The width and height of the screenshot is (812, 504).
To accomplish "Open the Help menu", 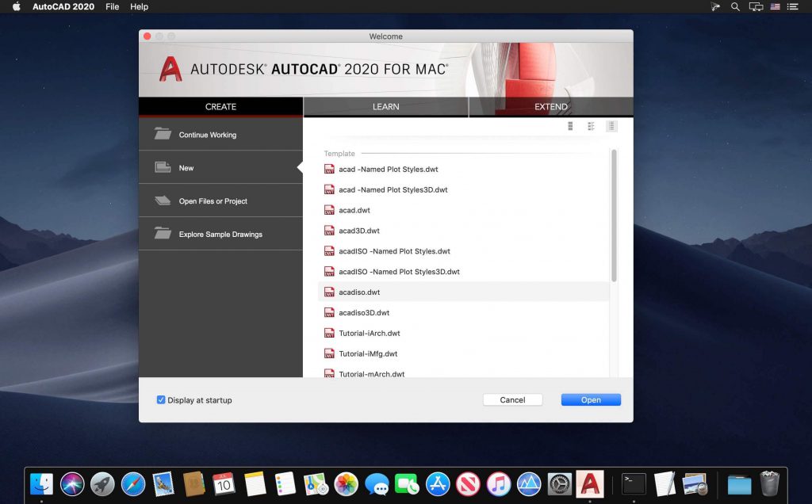I will (139, 6).
